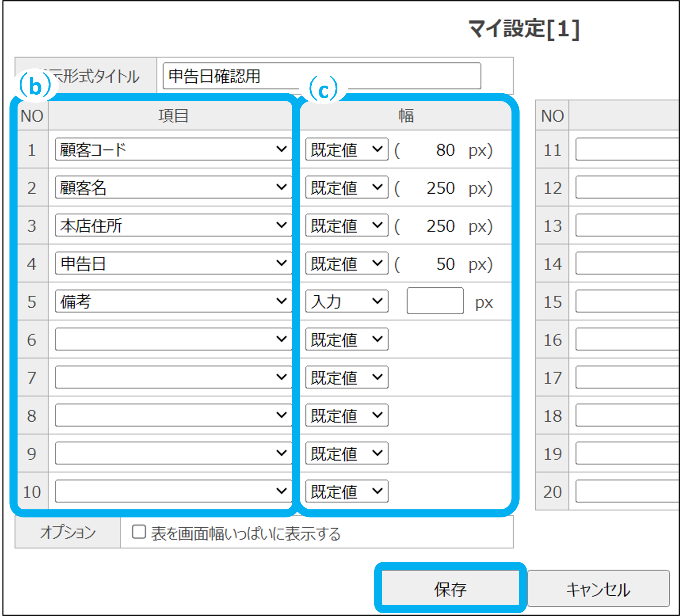
Task: Enable 表を画面幅いっぱいに表示する checkbox
Action: (139, 532)
